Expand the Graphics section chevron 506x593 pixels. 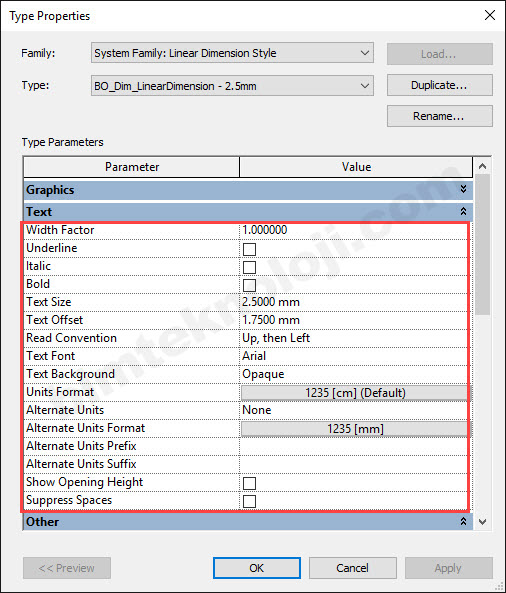(x=463, y=189)
